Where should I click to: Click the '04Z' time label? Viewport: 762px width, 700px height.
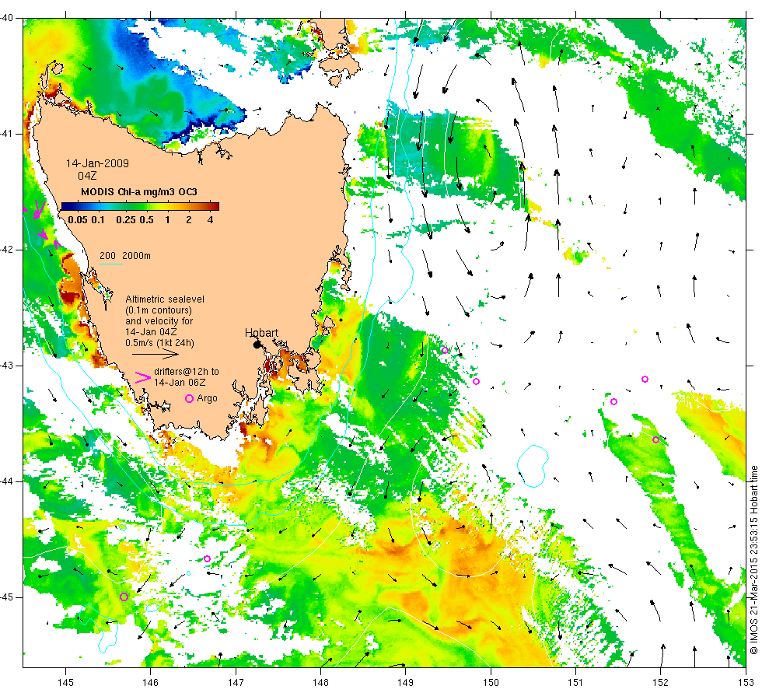[87, 176]
